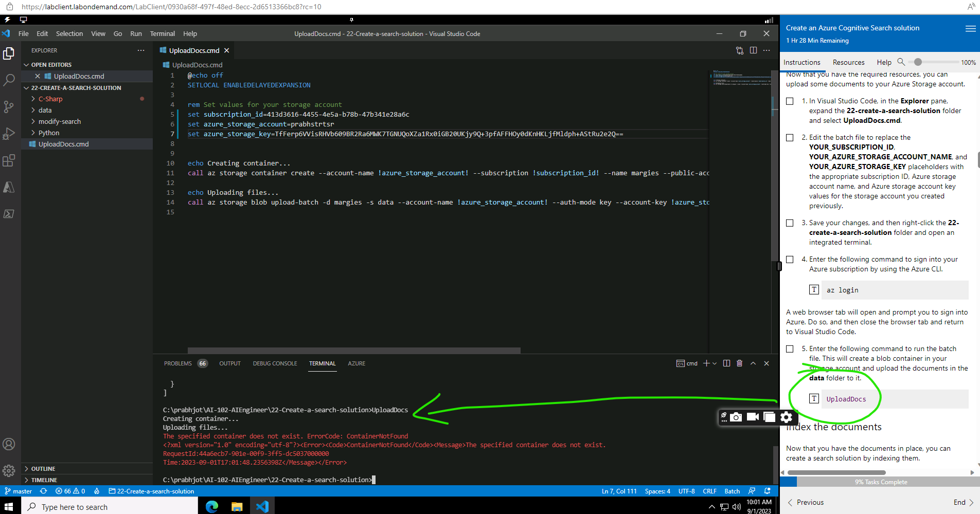Check step 4 checkbox about signing into Azure
This screenshot has height=514, width=980.
pyautogui.click(x=790, y=260)
